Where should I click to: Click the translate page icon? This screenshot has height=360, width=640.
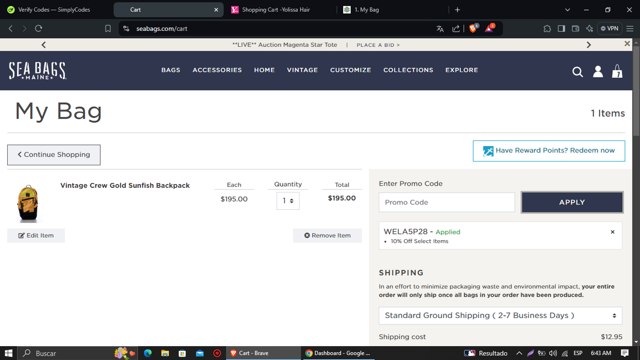pyautogui.click(x=440, y=29)
